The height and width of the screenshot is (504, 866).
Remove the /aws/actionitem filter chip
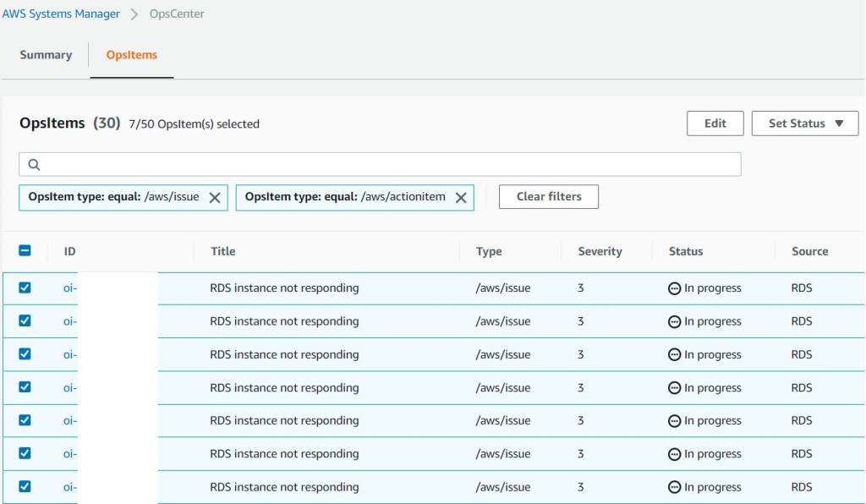coord(461,197)
